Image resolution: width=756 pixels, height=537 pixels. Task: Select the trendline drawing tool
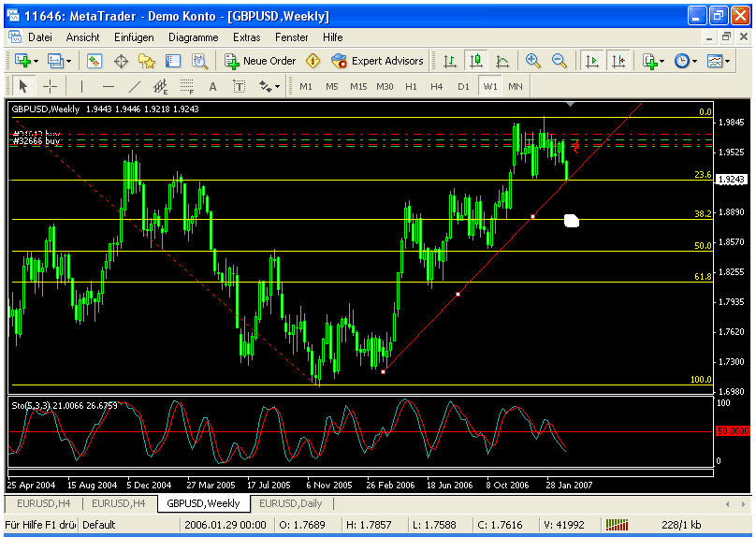pos(134,87)
